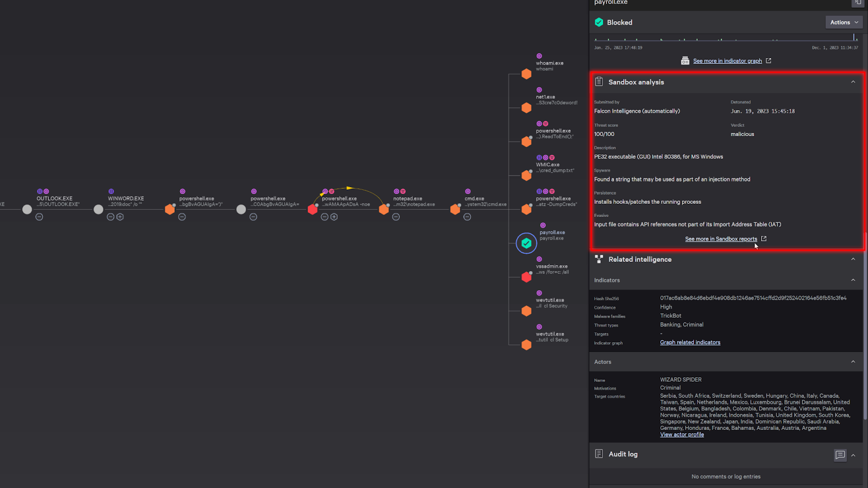Viewport: 868px width, 488px height.
Task: Select the powershell.exe ReadToEnd node
Action: tap(526, 142)
